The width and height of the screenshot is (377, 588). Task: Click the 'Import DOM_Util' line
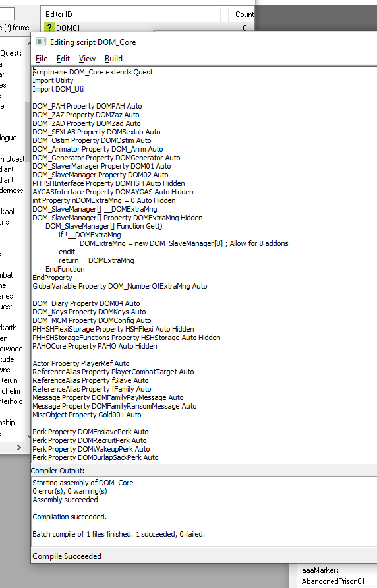(59, 89)
